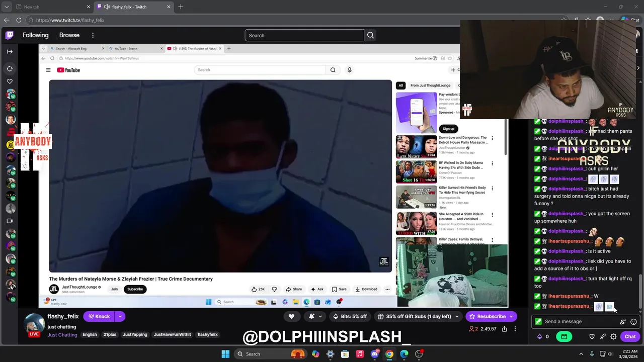Open the Following page
Screen dimensions: 644x362
35,35
